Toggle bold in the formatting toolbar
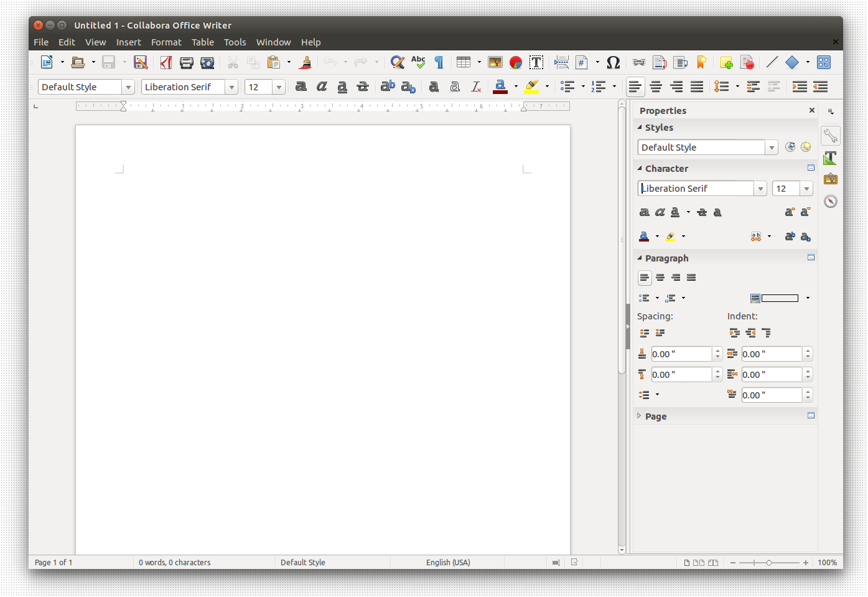Screen dimensions: 868x597 pos(301,87)
